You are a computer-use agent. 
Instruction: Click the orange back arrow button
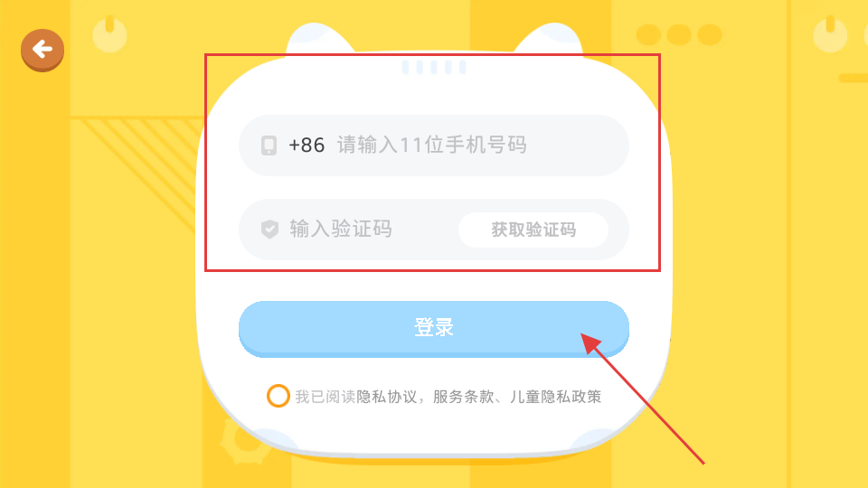coord(42,50)
